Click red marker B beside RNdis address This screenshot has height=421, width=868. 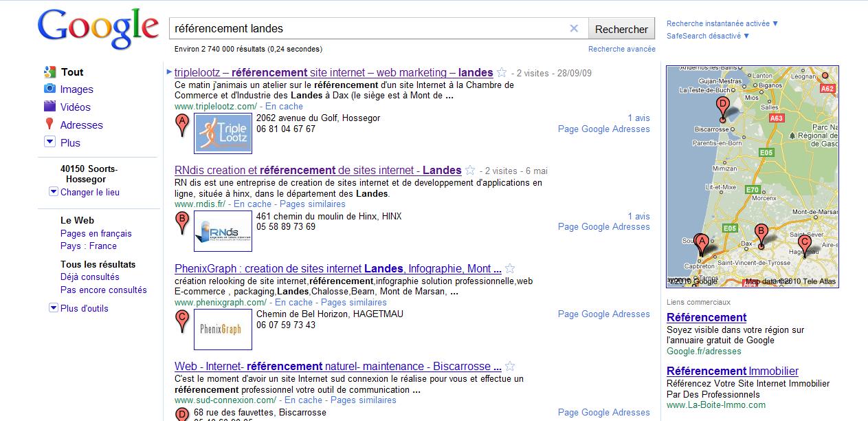(182, 222)
